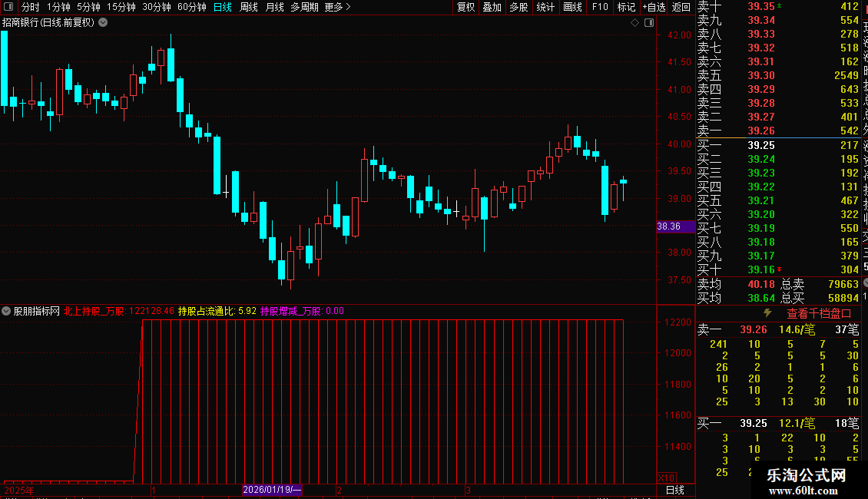868x499 pixels.
Task: Expand dropdown next to 招商银行 title
Action: point(103,23)
